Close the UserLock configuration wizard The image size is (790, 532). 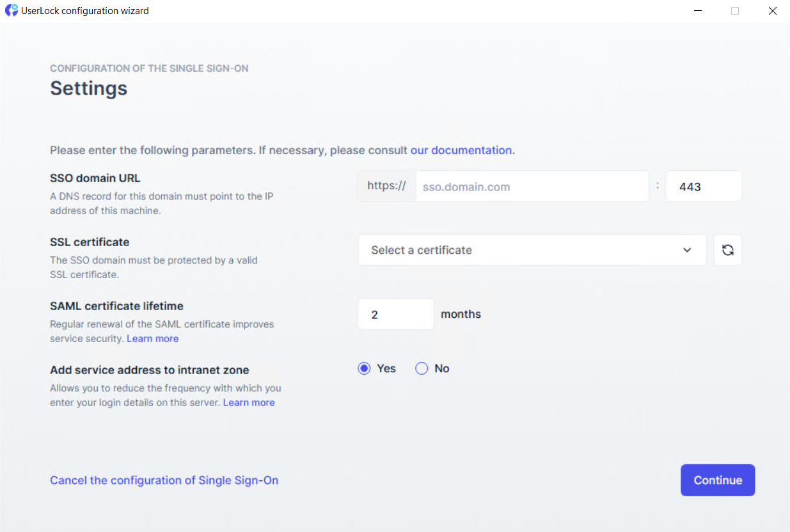(x=772, y=11)
